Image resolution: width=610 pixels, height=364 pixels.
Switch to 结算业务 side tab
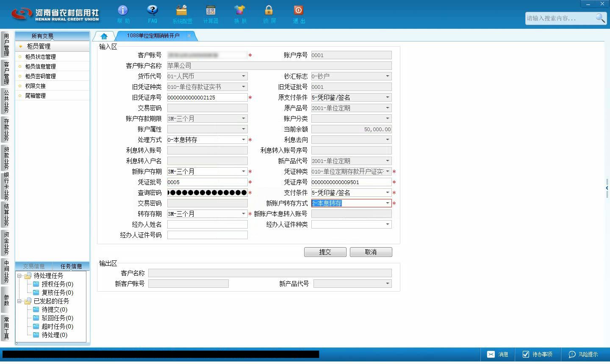click(6, 215)
